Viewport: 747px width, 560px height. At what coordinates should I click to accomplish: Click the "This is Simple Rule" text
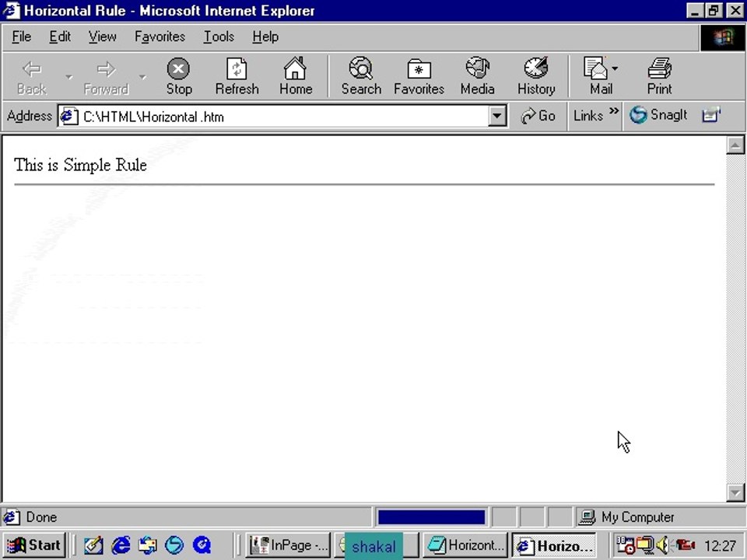80,165
